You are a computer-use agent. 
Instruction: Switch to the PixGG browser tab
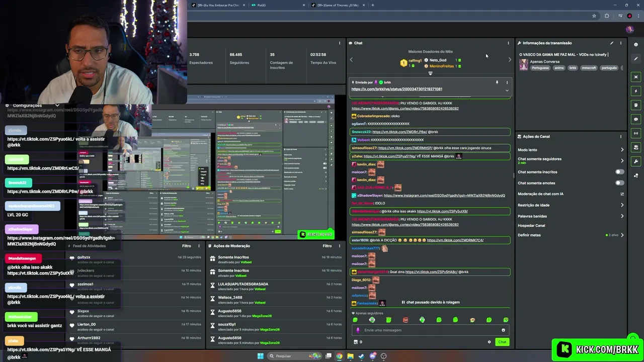[x=280, y=5]
